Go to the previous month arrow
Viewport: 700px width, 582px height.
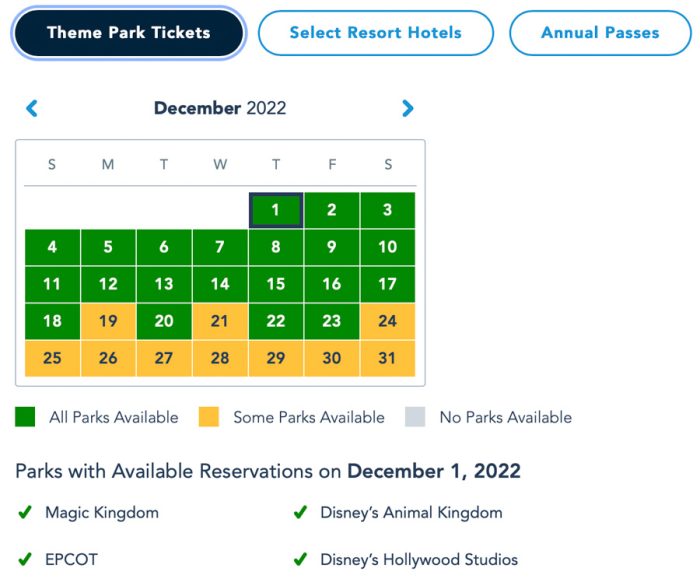click(x=32, y=108)
